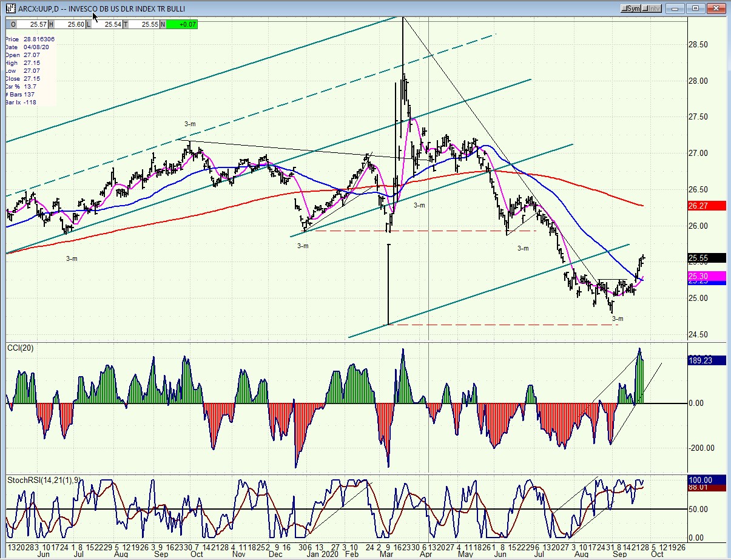Click the CCI value tag 189.23
The height and width of the screenshot is (560, 731).
pos(707,360)
